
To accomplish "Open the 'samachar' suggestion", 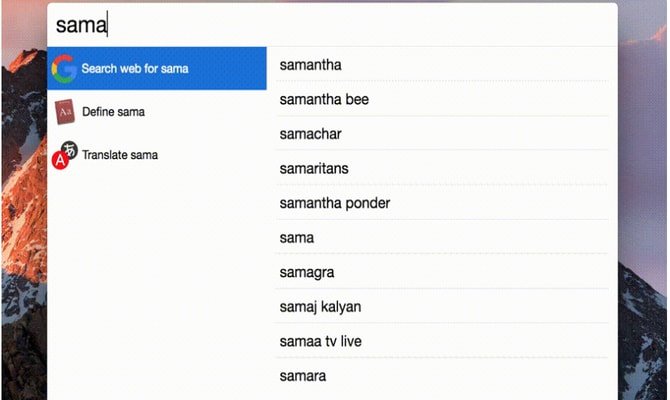I will tap(442, 134).
